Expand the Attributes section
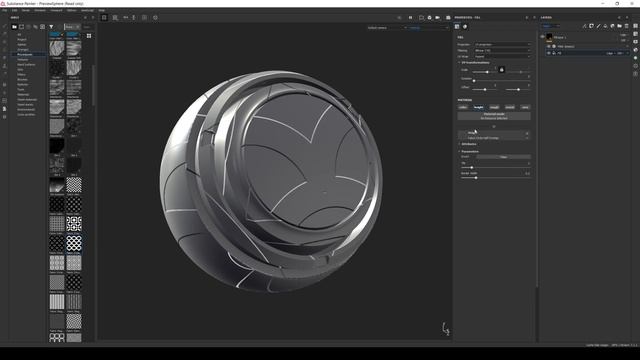The image size is (640, 360). [x=459, y=144]
